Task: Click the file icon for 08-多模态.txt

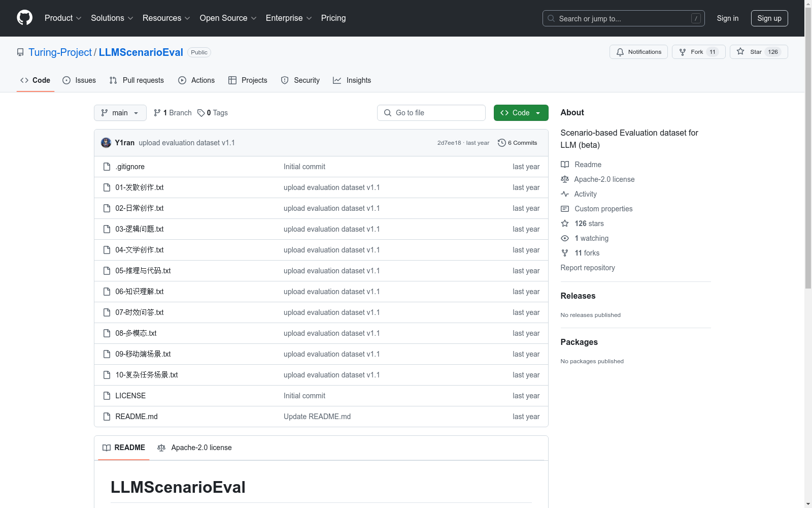Action: [x=107, y=333]
